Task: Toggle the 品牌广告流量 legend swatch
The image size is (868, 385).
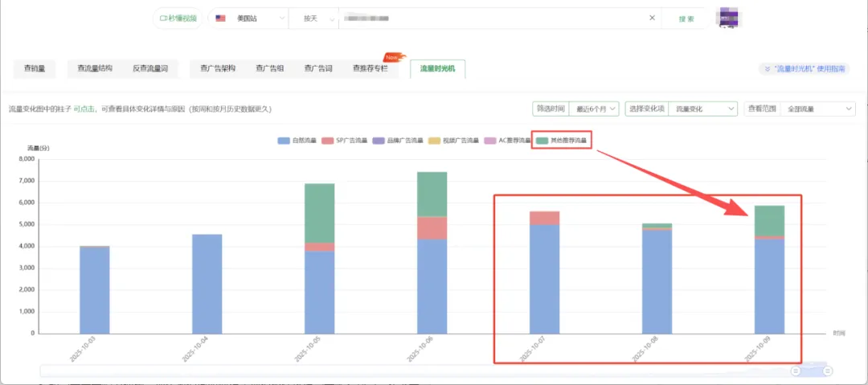Action: [x=378, y=141]
